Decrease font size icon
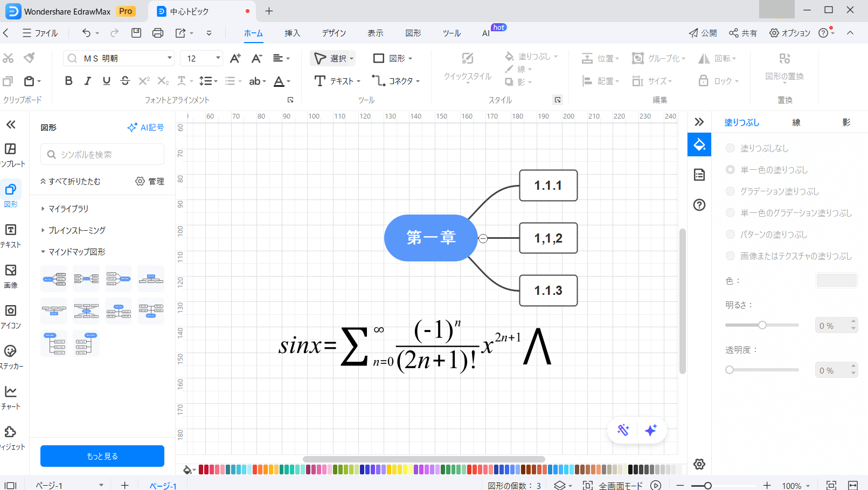The width and height of the screenshot is (868, 490). (256, 58)
